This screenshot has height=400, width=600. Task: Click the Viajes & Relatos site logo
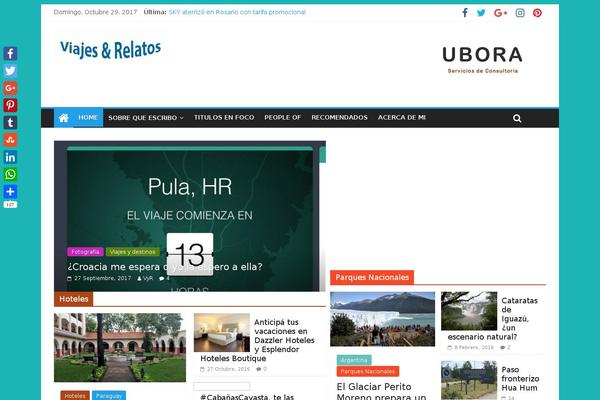[111, 49]
